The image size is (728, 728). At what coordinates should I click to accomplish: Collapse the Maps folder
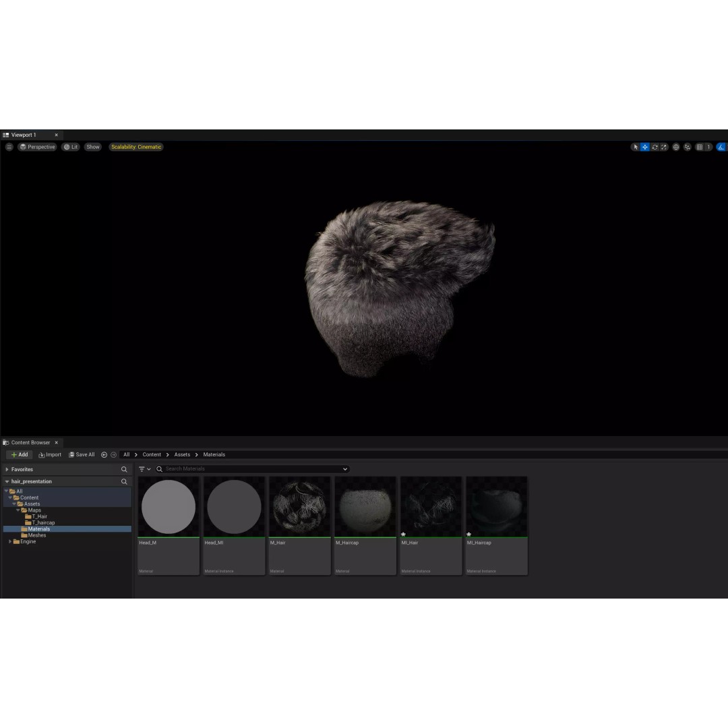coord(18,510)
